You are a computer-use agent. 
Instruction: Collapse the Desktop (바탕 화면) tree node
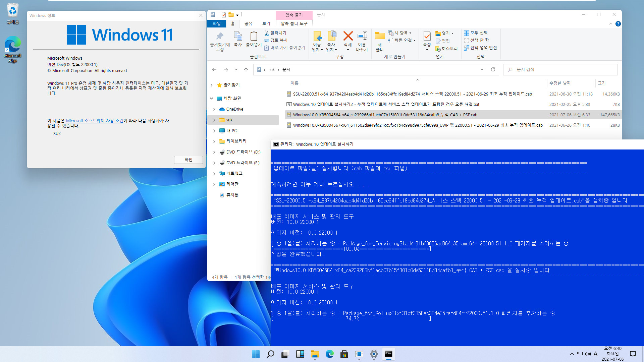(x=212, y=99)
